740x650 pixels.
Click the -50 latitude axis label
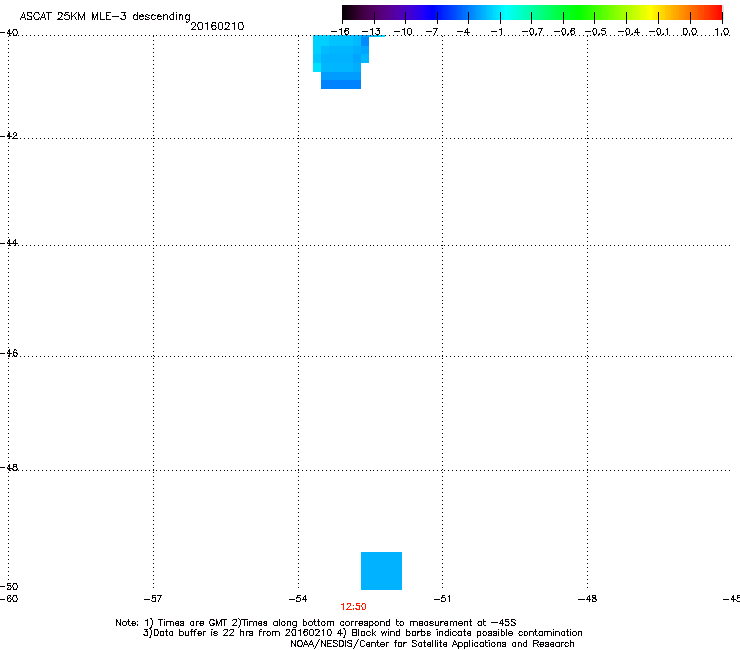pyautogui.click(x=9, y=586)
